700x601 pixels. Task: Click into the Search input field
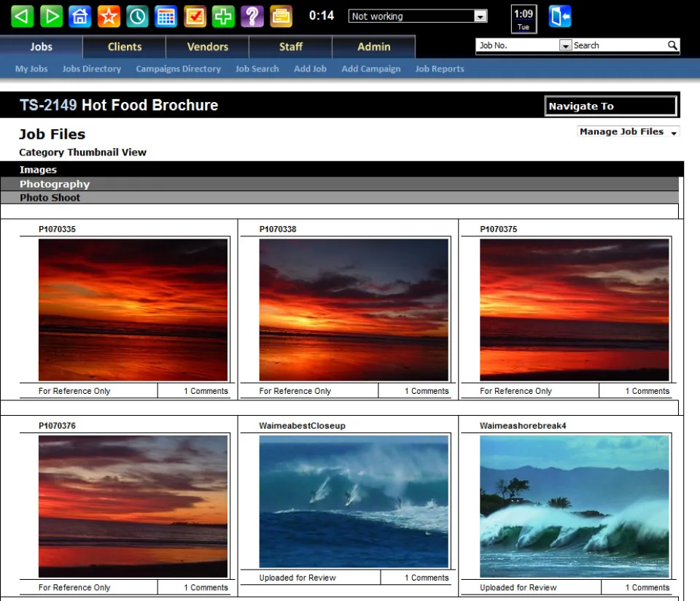pos(620,45)
